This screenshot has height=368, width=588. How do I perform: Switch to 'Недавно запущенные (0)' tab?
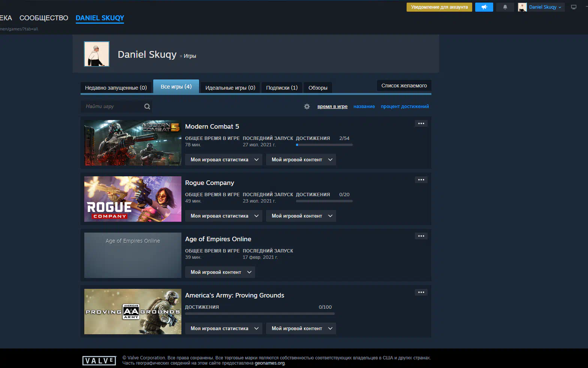click(116, 88)
